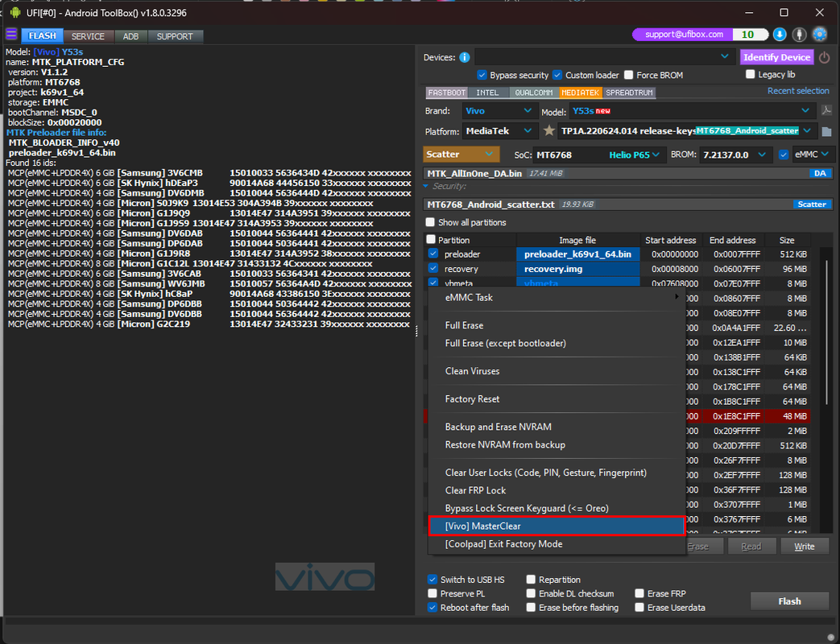The width and height of the screenshot is (840, 644).
Task: Uncheck the recovery partition checkbox
Action: (x=432, y=268)
